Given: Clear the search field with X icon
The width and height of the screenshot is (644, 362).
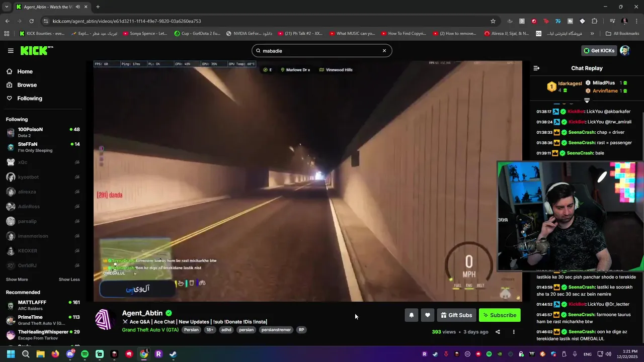Looking at the screenshot, I should pos(384,51).
